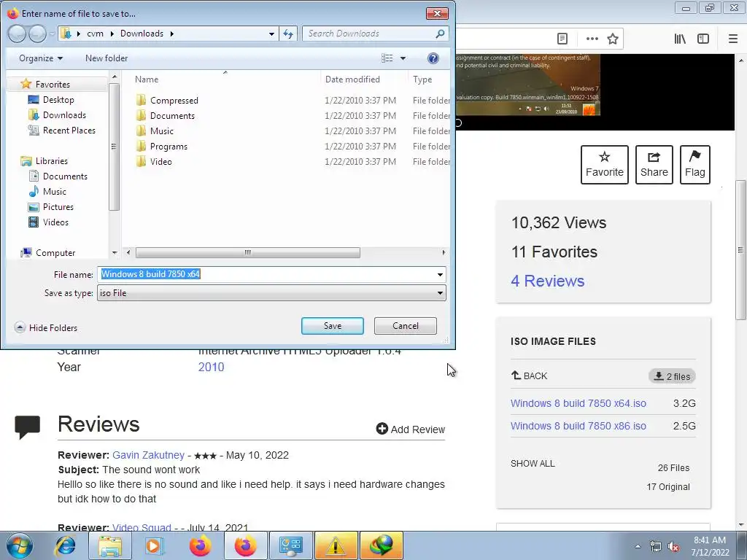Click the navigation pane vertical scrollbar
The height and width of the screenshot is (560, 747).
click(x=114, y=147)
